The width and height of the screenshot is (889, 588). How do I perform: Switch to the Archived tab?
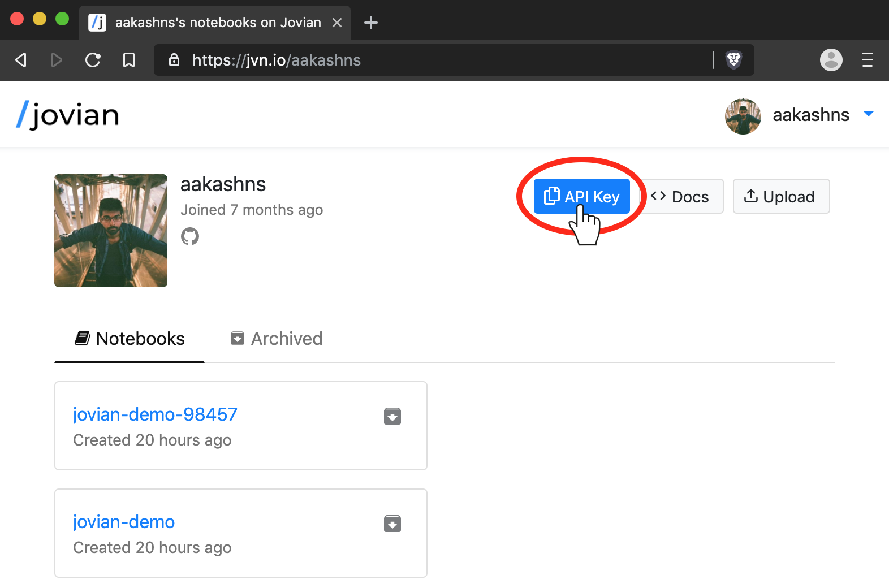pyautogui.click(x=277, y=339)
